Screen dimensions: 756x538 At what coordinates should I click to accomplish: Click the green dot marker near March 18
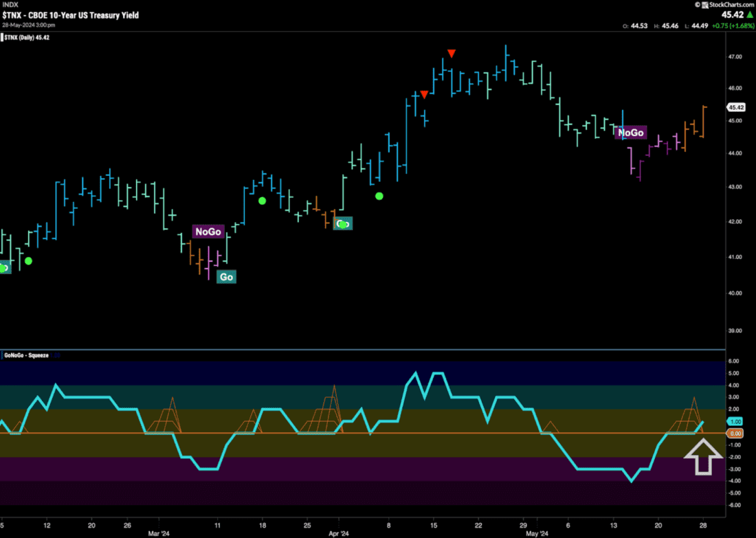pos(262,201)
